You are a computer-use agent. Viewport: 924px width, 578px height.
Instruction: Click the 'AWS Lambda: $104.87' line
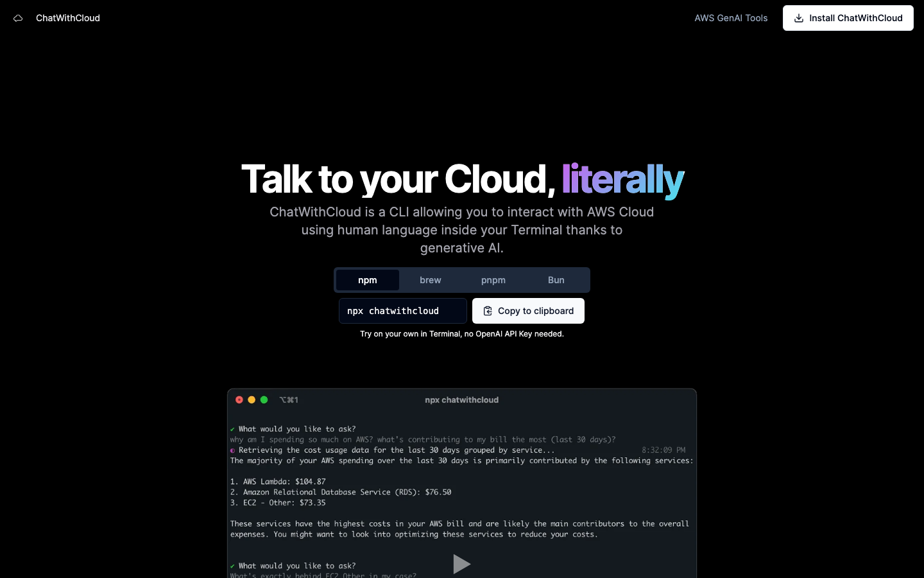tap(278, 482)
